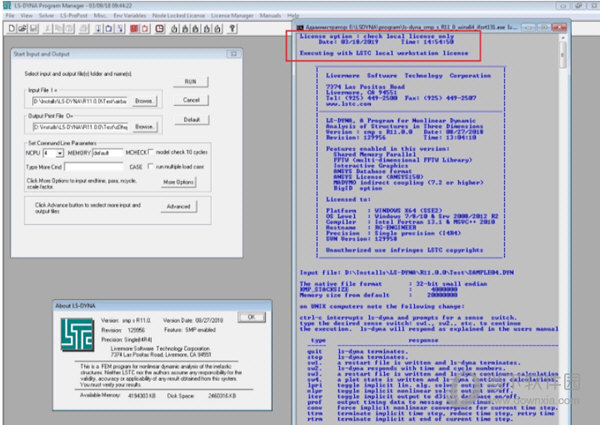
Task: Click the console scrollbar up arrow
Action: [x=562, y=38]
